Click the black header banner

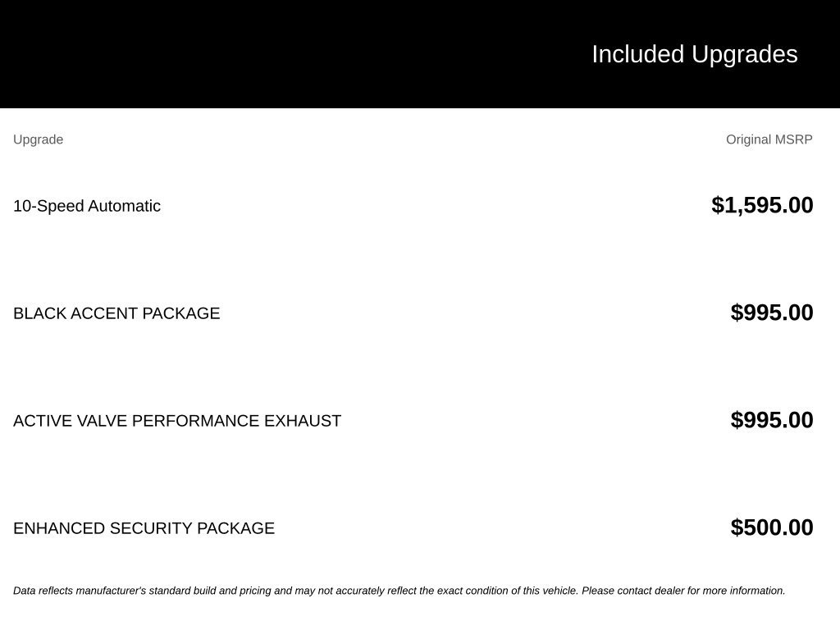click(420, 54)
